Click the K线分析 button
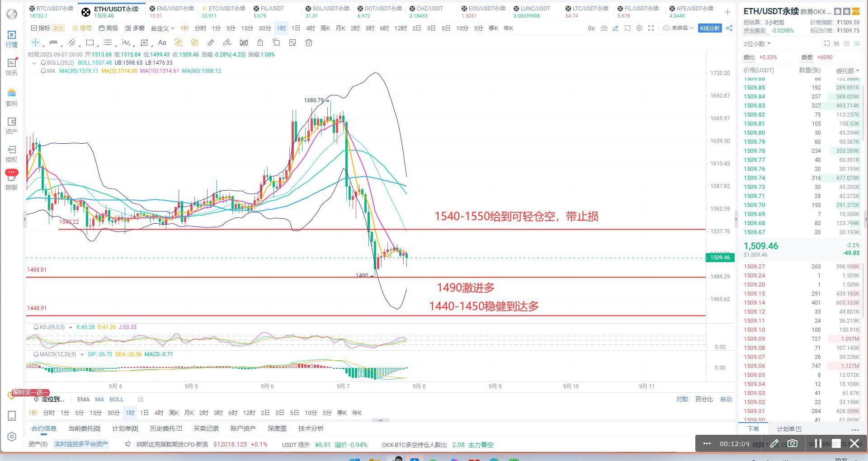868x461 pixels. pyautogui.click(x=710, y=28)
